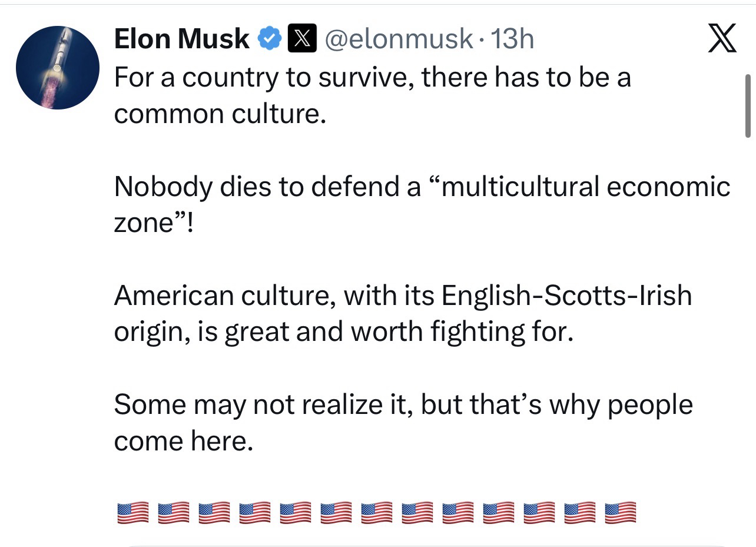
Task: Click the text "common culture."
Action: (x=220, y=114)
